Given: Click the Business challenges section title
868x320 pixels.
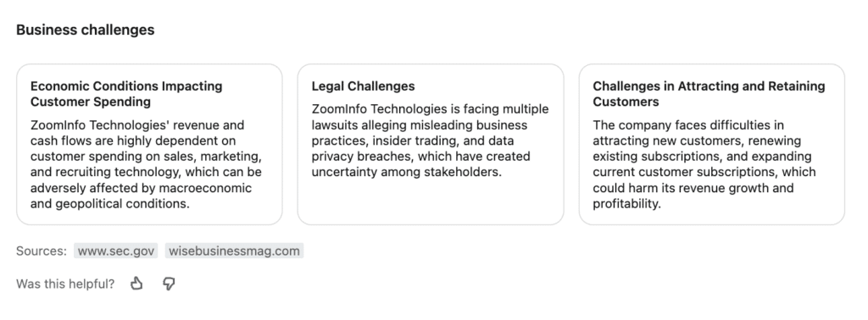Looking at the screenshot, I should point(86,30).
